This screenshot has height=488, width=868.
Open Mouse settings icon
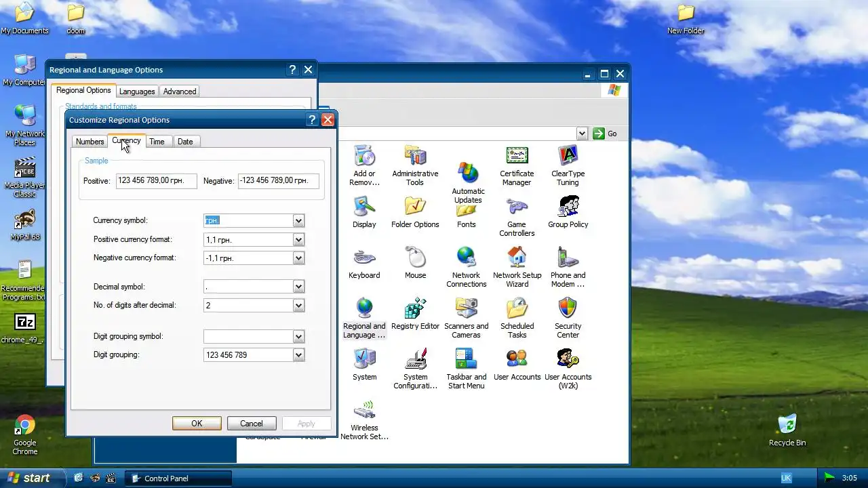[416, 263]
